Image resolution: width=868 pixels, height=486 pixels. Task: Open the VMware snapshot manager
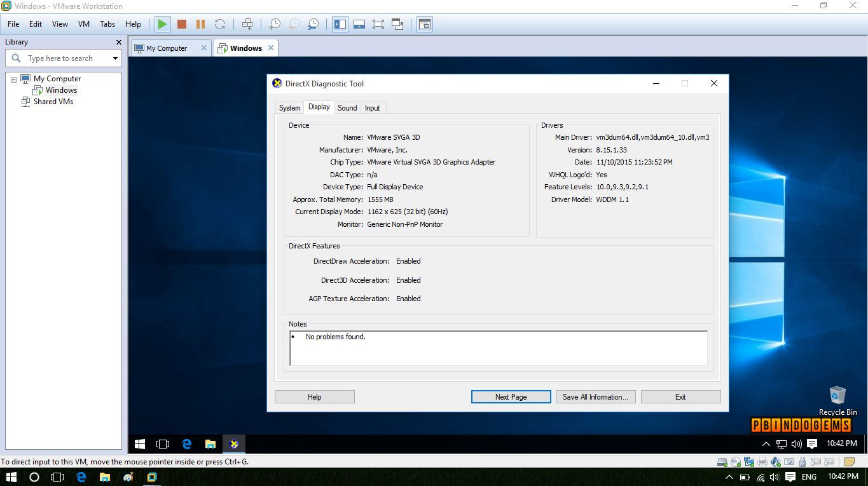point(313,24)
